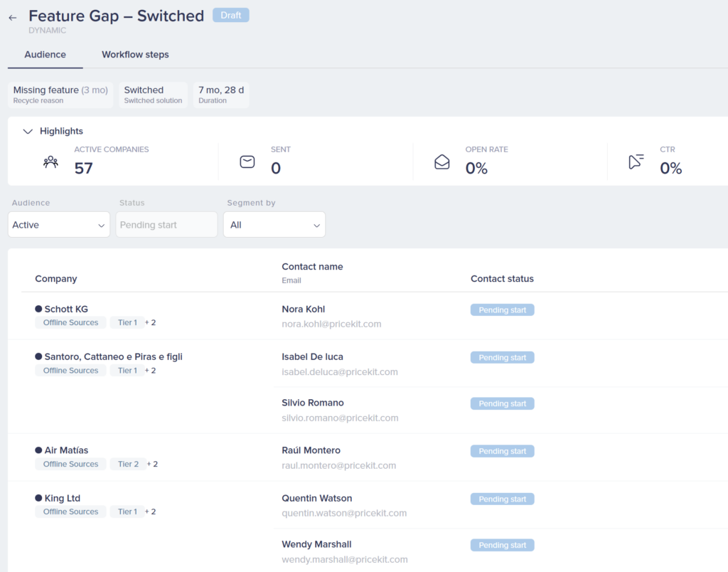The width and height of the screenshot is (728, 572).
Task: Click the dot beside Air Matías
Action: (x=38, y=450)
